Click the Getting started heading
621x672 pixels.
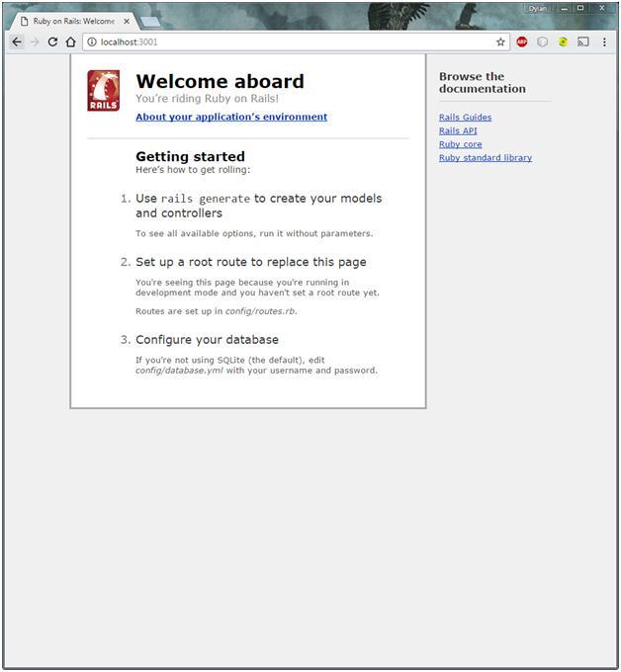point(191,156)
